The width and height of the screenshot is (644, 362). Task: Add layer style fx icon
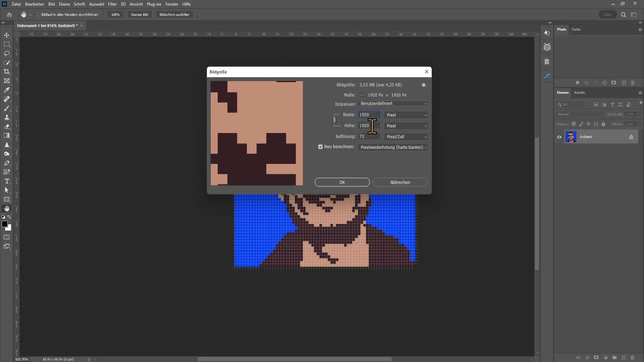tap(587, 358)
